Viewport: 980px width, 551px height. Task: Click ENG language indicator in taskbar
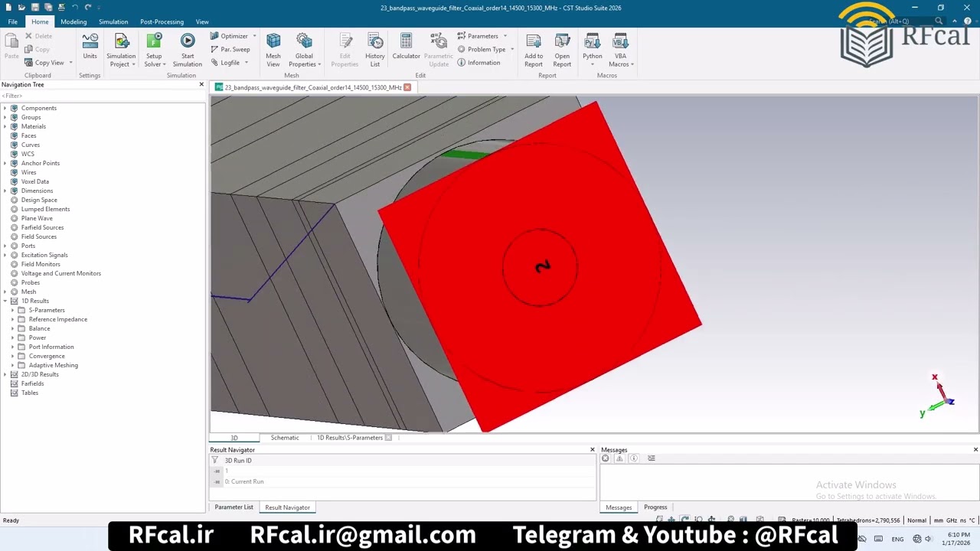(897, 539)
